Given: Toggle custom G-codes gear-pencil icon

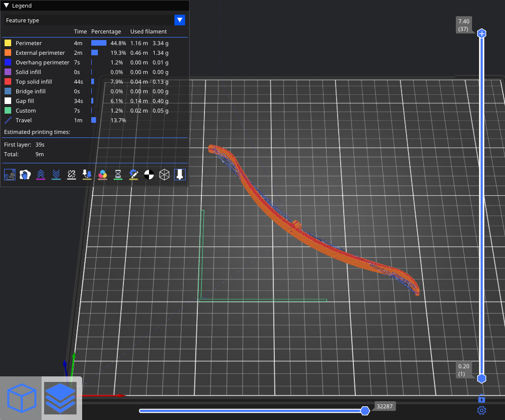Looking at the screenshot, I should point(133,174).
